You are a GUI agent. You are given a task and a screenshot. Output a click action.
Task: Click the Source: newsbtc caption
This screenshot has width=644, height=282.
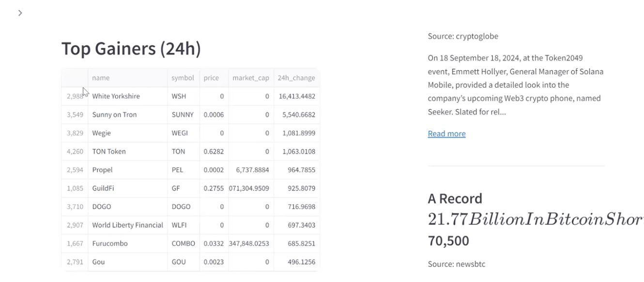tap(456, 264)
